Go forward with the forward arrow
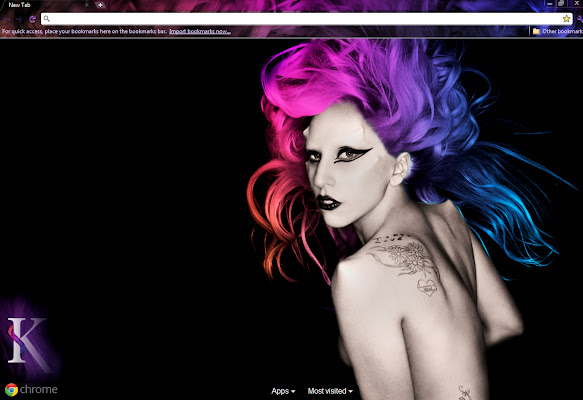The width and height of the screenshot is (583, 400). click(x=19, y=19)
